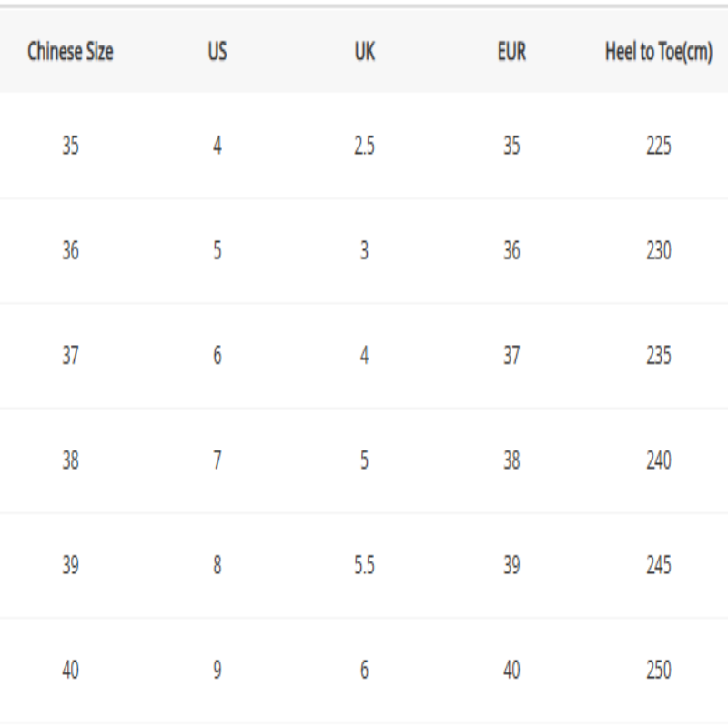Viewport: 728px width, 728px height.
Task: Click Chinese Size 35 cell
Action: 70,145
